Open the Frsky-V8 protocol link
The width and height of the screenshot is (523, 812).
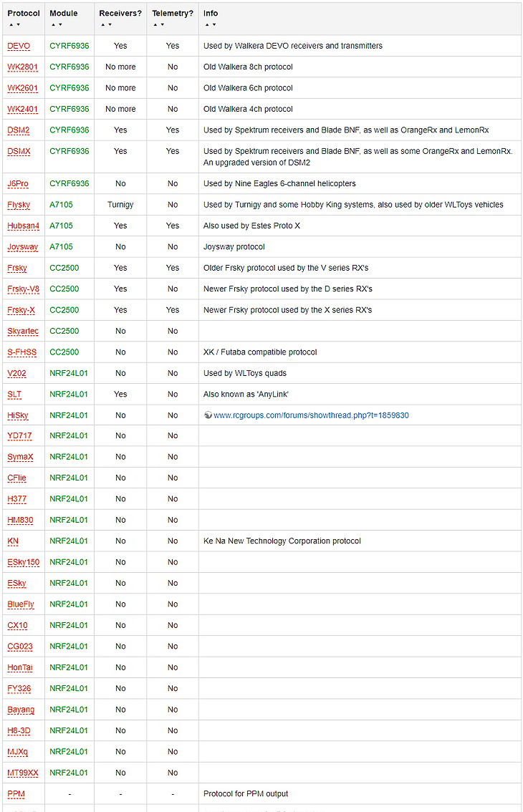24,289
